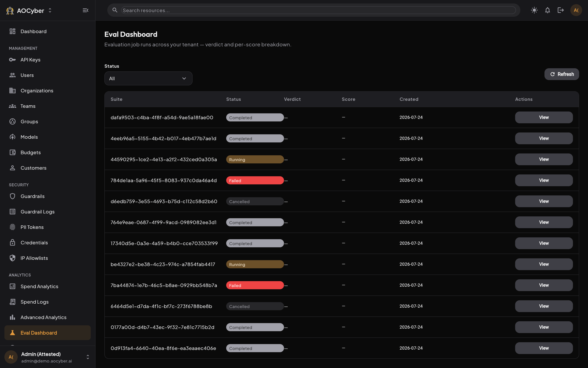Open Dashboard in sidebar
This screenshot has height=368, width=588.
pos(48,31)
